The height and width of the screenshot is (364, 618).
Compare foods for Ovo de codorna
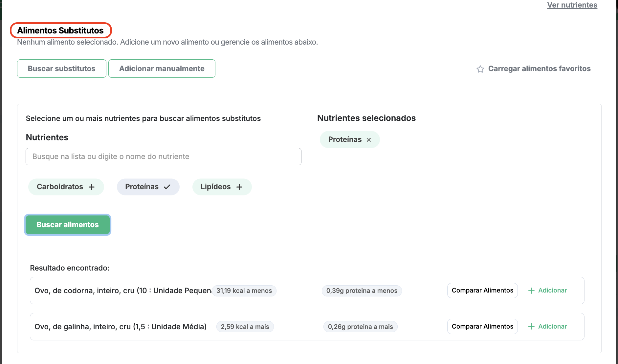(x=482, y=291)
